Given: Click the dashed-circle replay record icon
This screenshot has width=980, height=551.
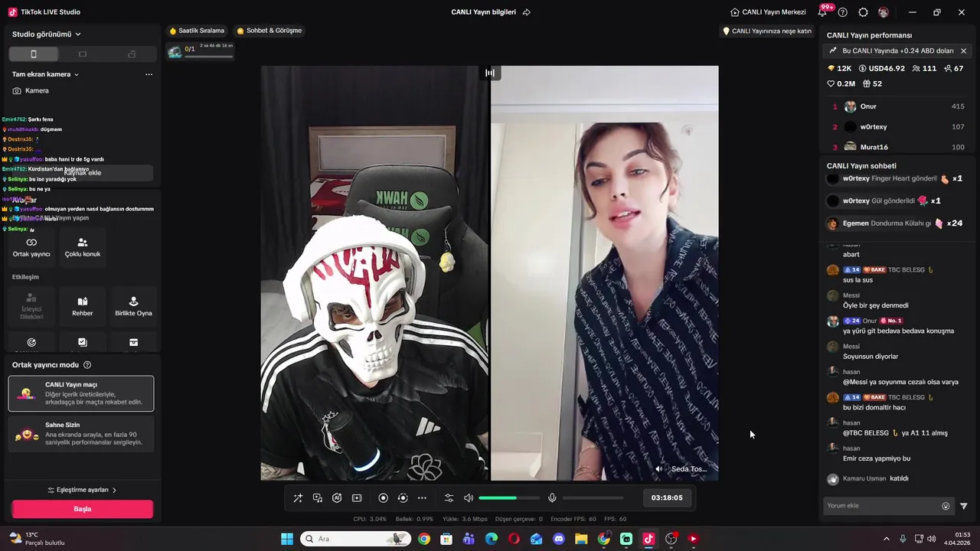Looking at the screenshot, I should tap(403, 498).
